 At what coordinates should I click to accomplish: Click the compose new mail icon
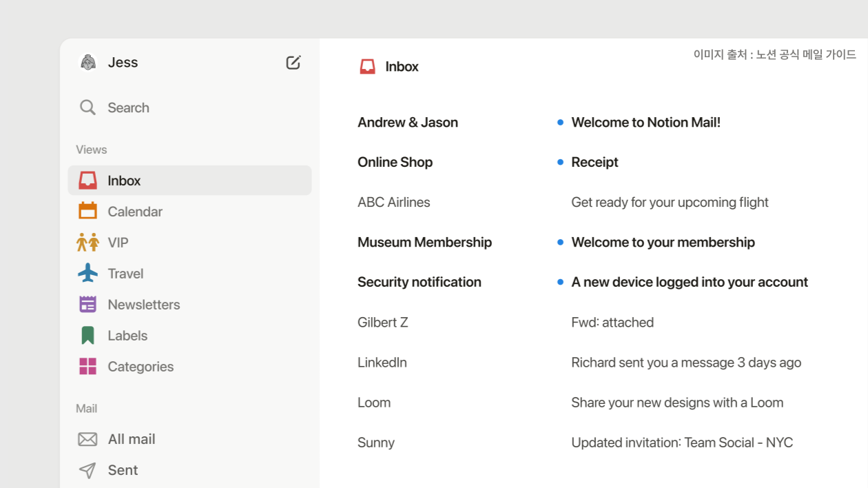point(293,63)
